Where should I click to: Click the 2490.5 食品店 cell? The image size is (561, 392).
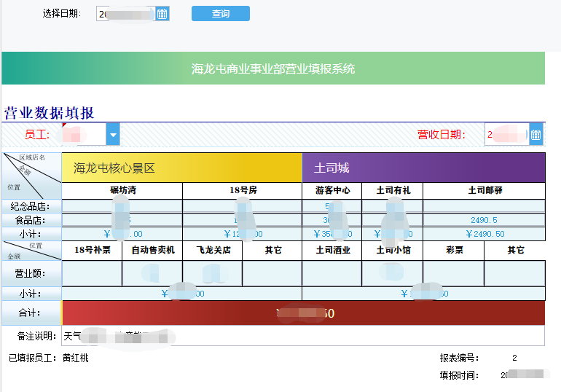[484, 220]
